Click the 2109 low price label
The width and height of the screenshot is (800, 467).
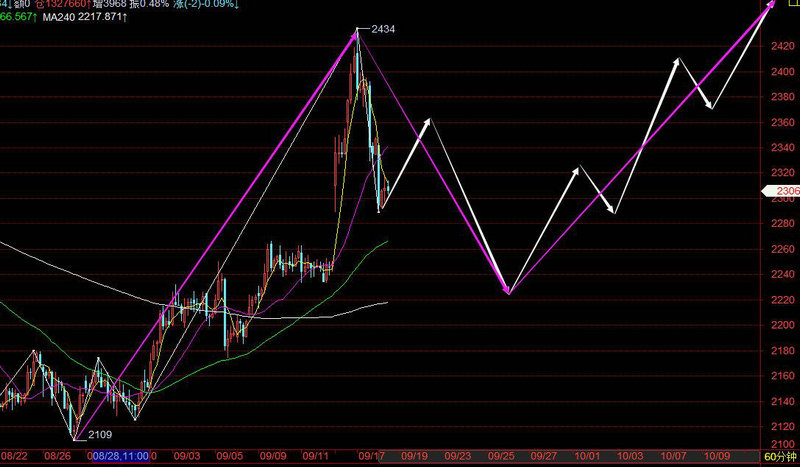pyautogui.click(x=102, y=434)
